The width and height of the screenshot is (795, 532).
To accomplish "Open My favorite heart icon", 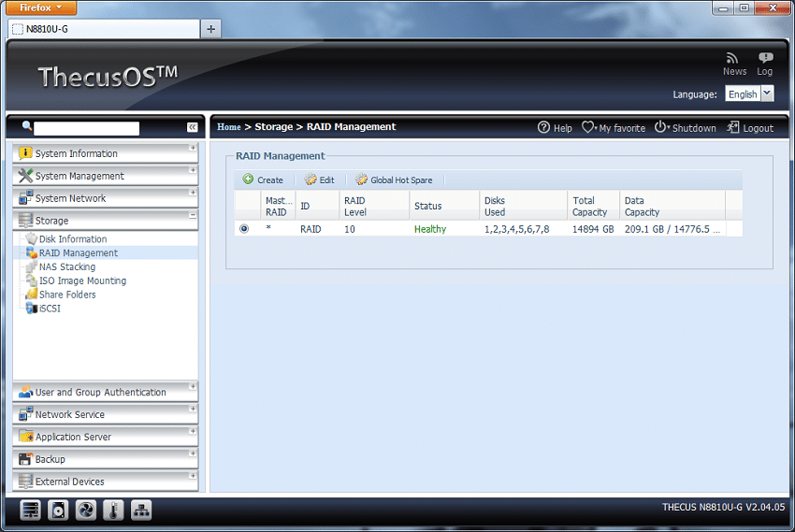I will [587, 127].
